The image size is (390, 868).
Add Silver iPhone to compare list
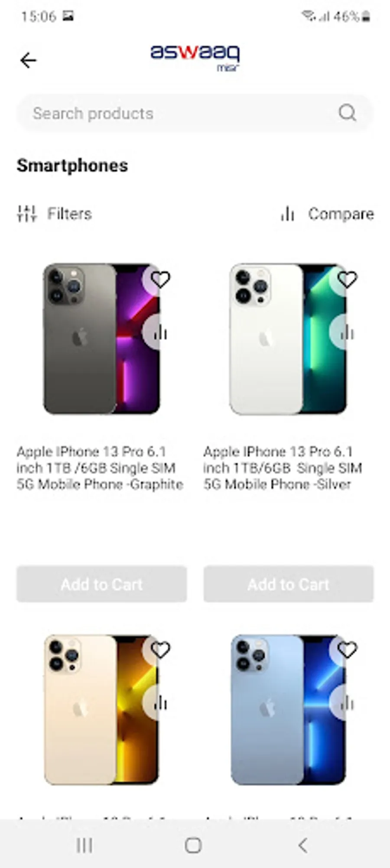point(347,332)
